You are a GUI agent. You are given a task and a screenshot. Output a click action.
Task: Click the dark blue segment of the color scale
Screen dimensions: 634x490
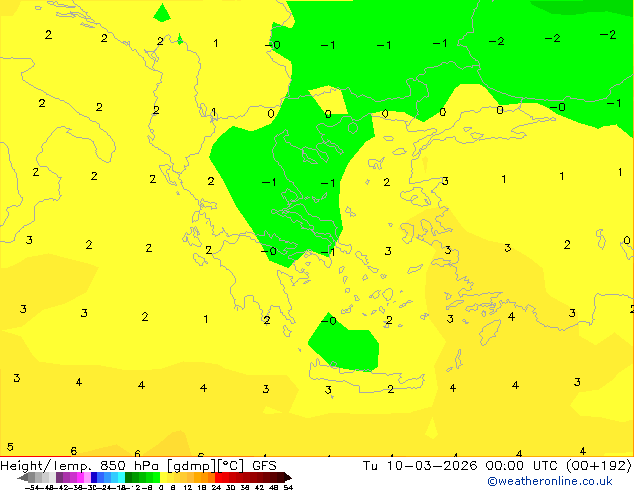coord(94,477)
